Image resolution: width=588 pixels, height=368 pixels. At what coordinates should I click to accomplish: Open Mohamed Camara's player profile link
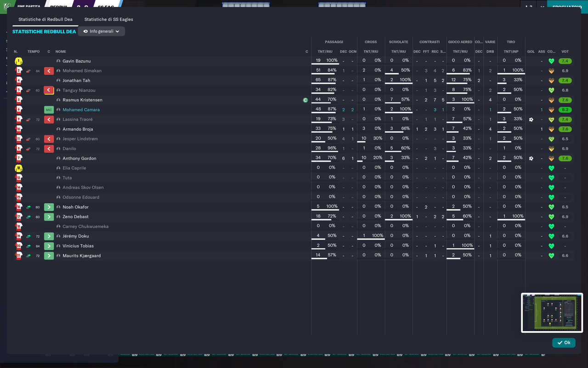[x=81, y=110]
